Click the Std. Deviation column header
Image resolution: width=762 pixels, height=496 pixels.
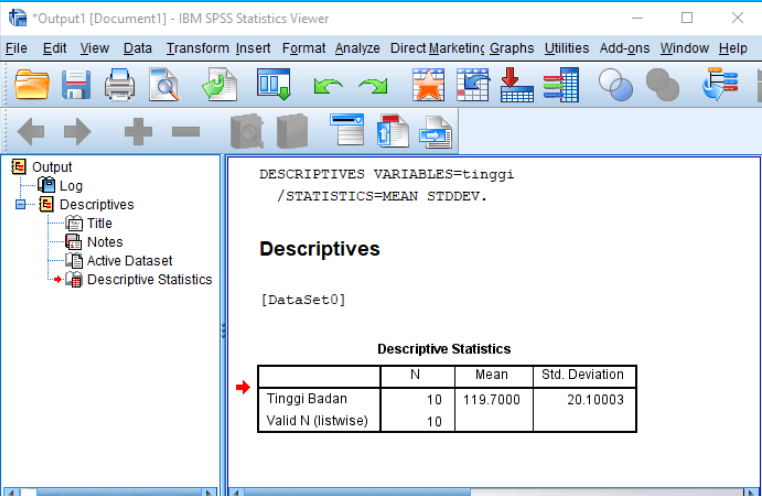[582, 374]
